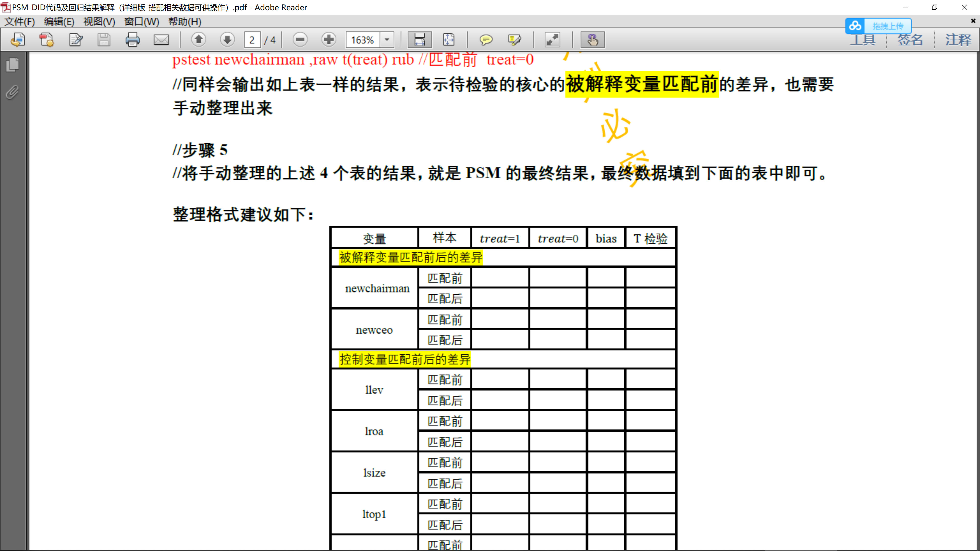This screenshot has height=551, width=980.
Task: Click the zoom out minus button
Action: [x=300, y=40]
